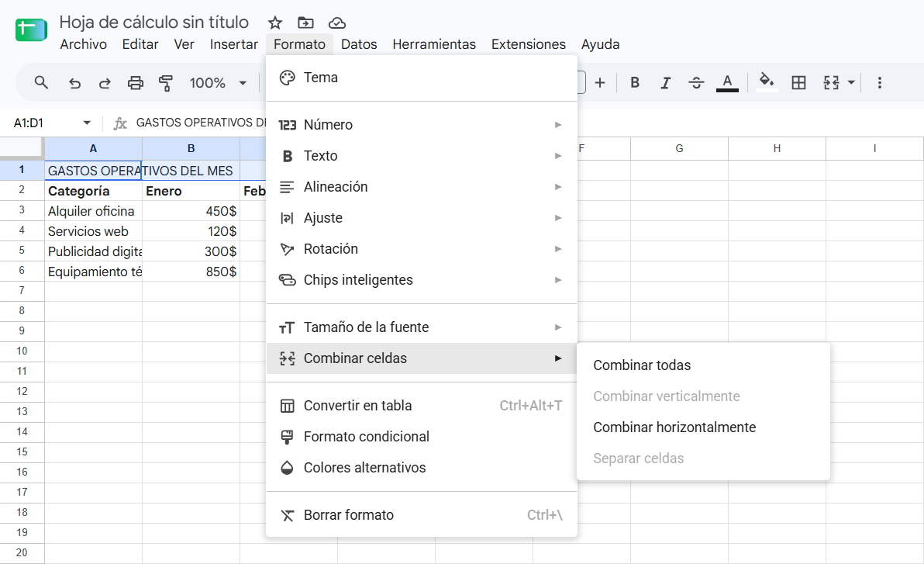Image resolution: width=924 pixels, height=564 pixels.
Task: Toggle italic formatting in toolbar
Action: click(x=665, y=82)
